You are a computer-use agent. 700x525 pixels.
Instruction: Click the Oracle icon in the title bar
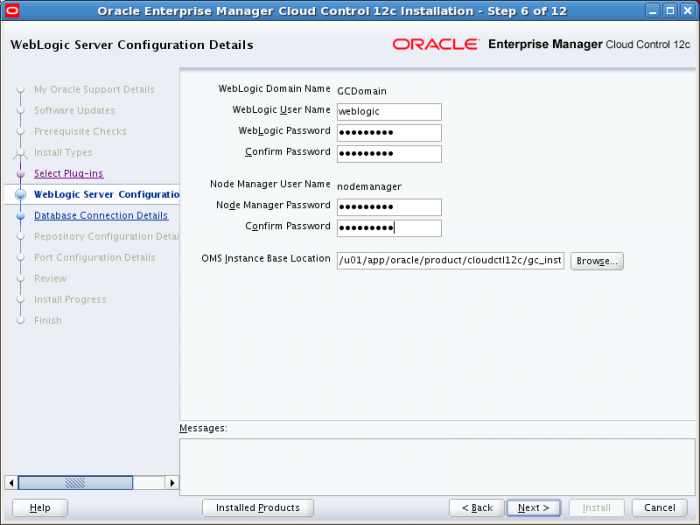(12, 10)
